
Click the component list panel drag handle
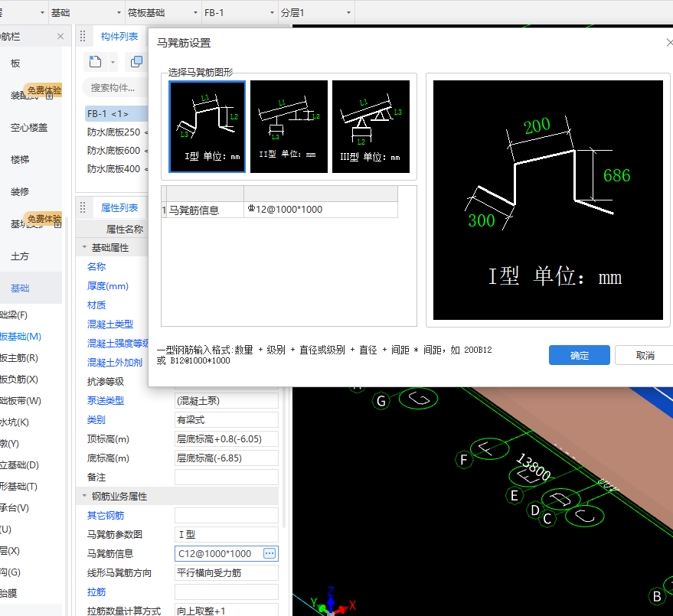point(83,37)
